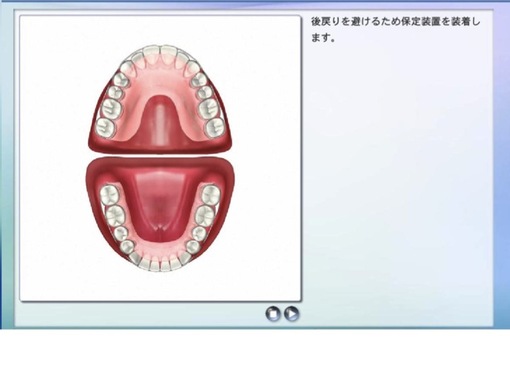Click the second-from-back upper molar on left
Viewport: 510px width, 383px height.
coord(111,108)
